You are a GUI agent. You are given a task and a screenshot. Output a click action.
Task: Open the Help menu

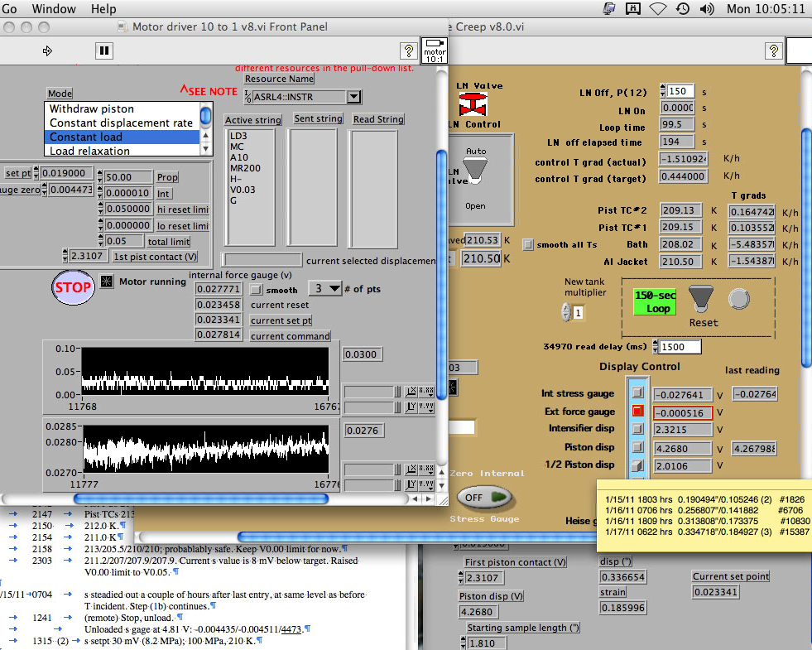click(x=103, y=9)
